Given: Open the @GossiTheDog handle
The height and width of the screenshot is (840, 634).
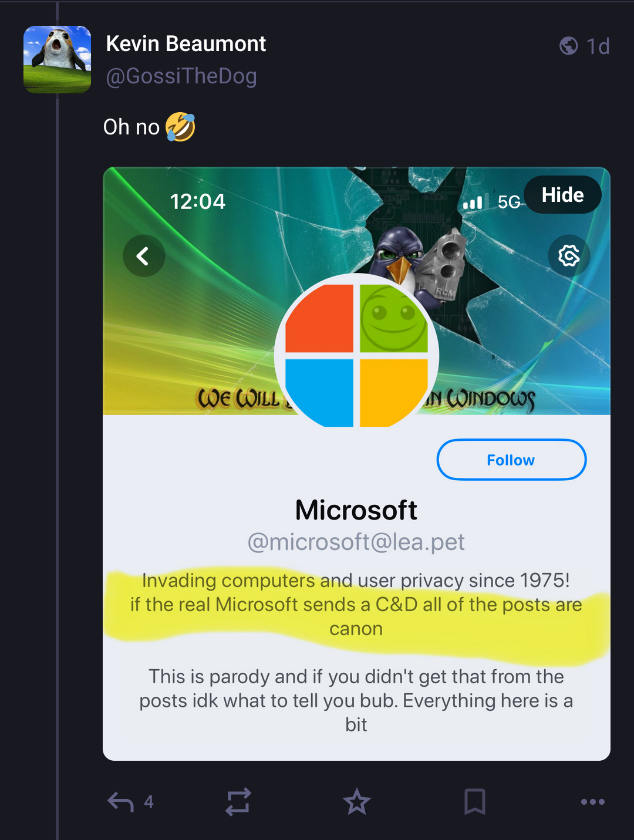Looking at the screenshot, I should pyautogui.click(x=181, y=76).
